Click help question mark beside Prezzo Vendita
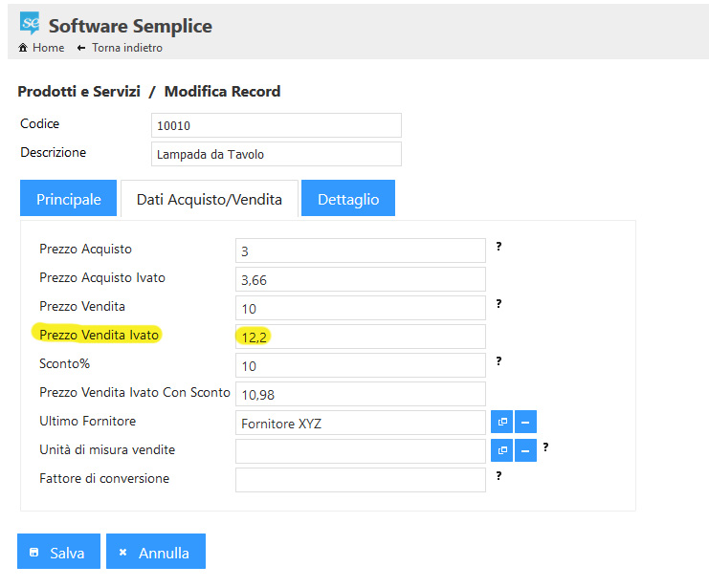This screenshot has height=588, width=709. [499, 304]
